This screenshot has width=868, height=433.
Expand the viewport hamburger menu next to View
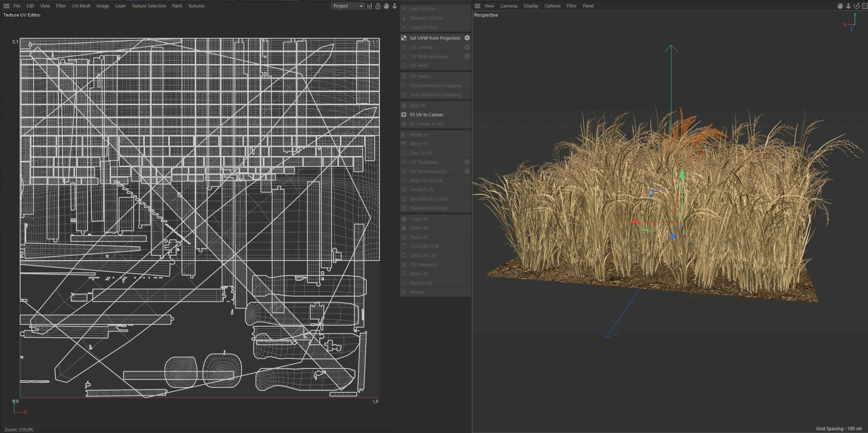point(477,6)
